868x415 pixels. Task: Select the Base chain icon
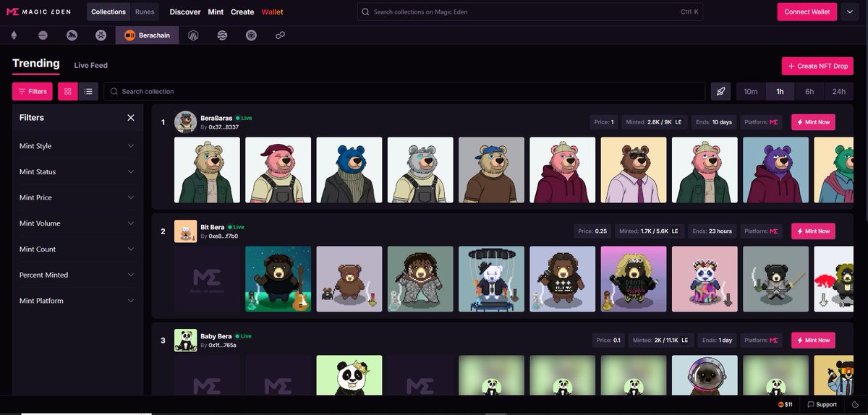point(43,35)
